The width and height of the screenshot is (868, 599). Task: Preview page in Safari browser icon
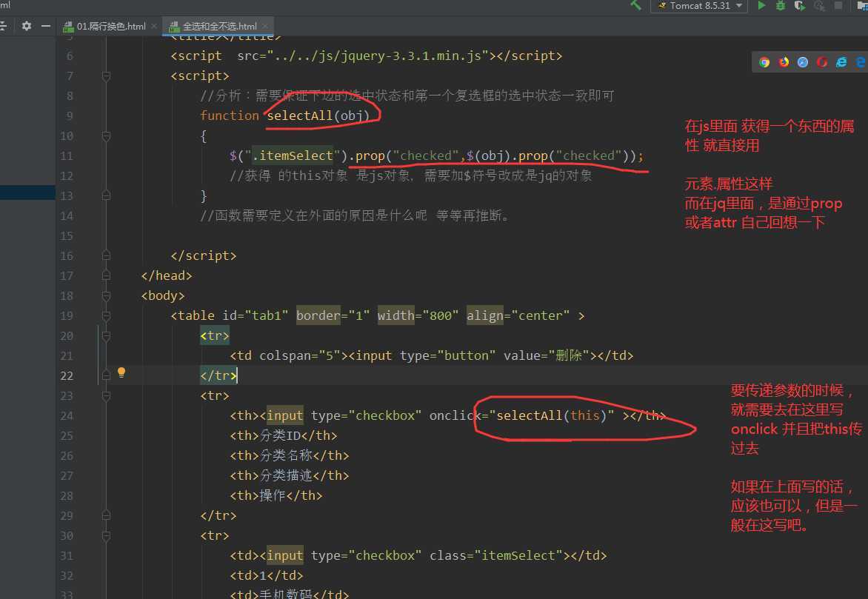(x=803, y=62)
